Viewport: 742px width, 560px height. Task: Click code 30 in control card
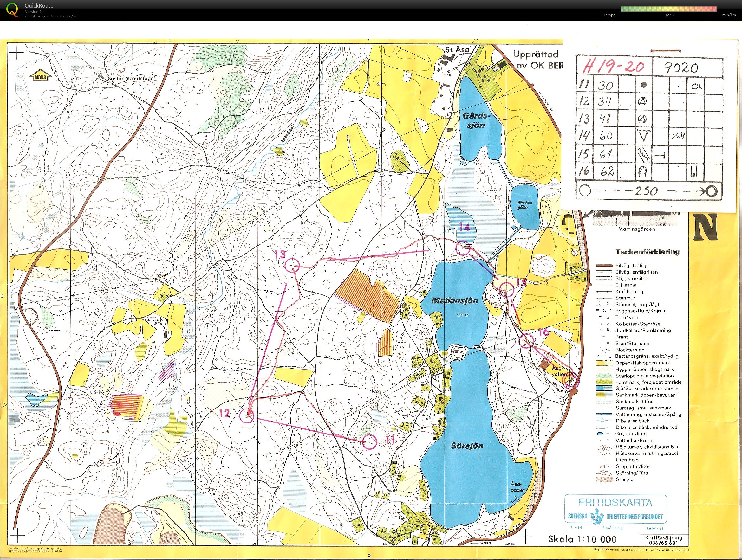coord(605,86)
